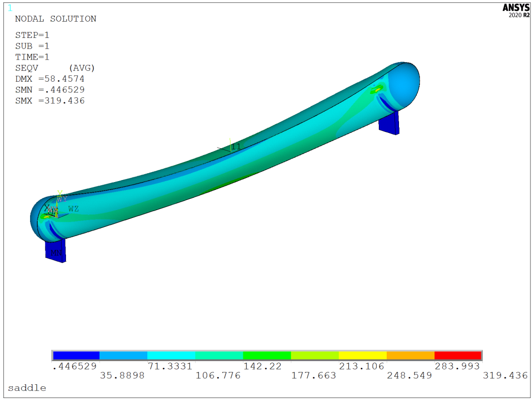Click the SUB =1 label

click(x=32, y=46)
